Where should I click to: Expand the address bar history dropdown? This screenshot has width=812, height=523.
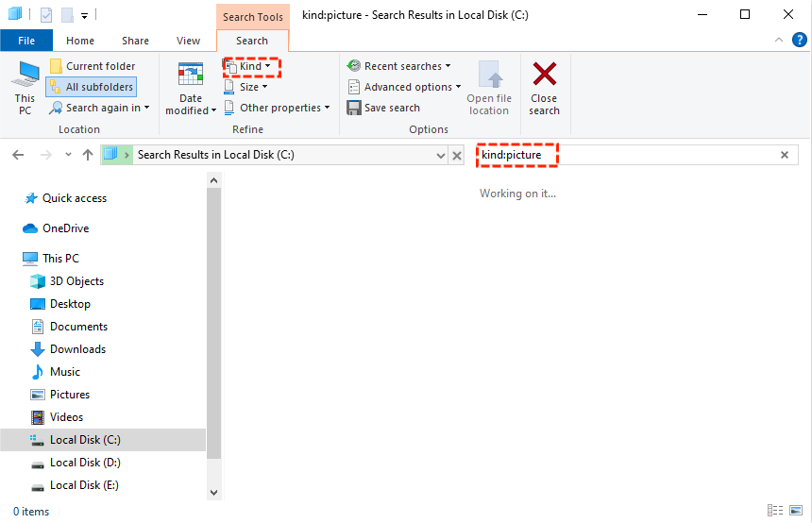[441, 156]
